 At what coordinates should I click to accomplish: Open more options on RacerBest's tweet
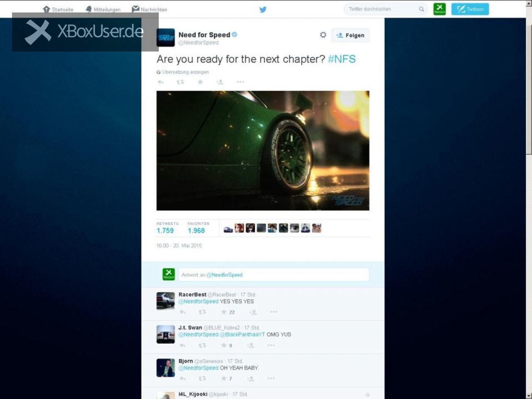(x=273, y=312)
